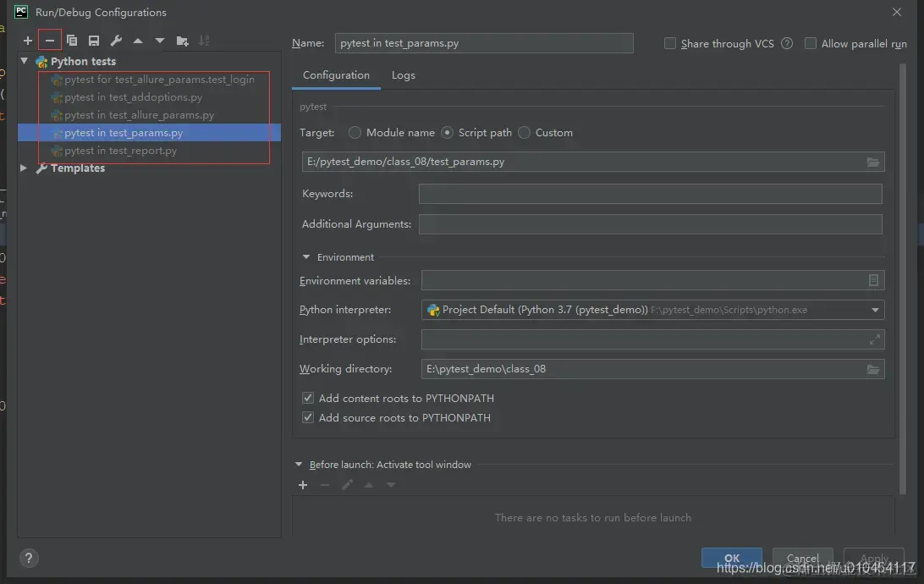Image resolution: width=924 pixels, height=584 pixels.
Task: Move the configuration down with the arrow
Action: [160, 41]
